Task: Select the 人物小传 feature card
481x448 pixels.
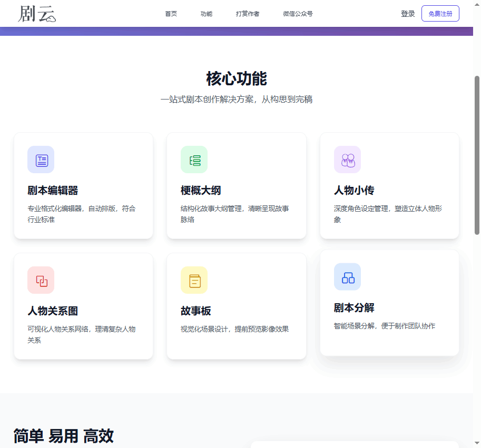Action: click(x=389, y=186)
